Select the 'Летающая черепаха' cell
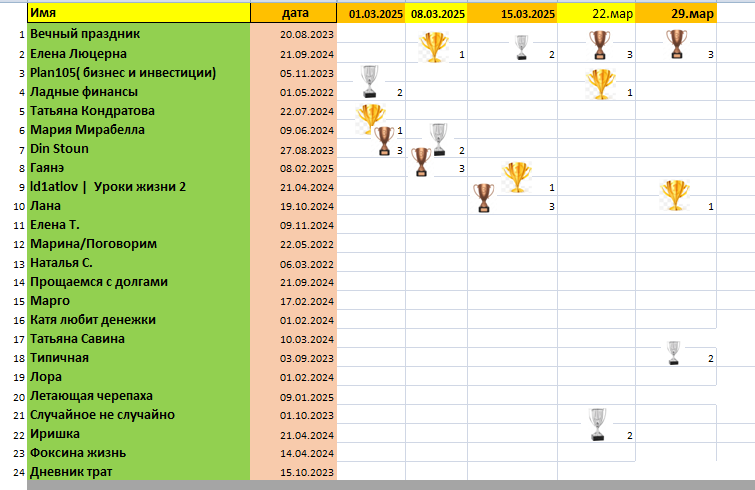 (139, 396)
